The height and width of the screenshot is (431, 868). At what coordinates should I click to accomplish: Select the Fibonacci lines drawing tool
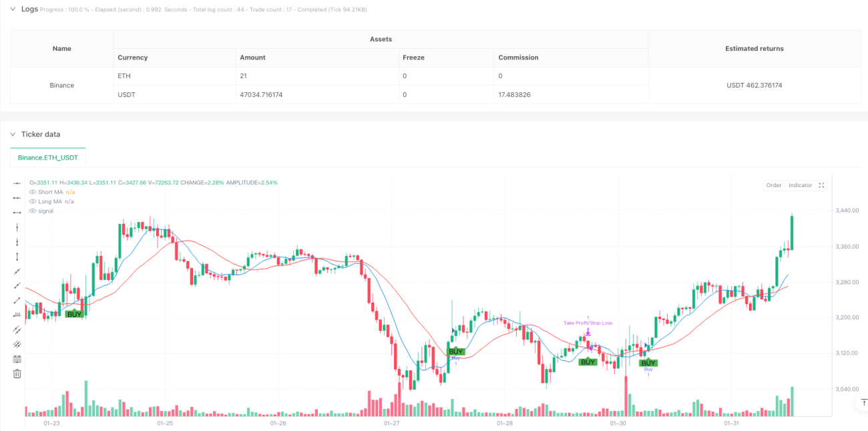pos(17,359)
